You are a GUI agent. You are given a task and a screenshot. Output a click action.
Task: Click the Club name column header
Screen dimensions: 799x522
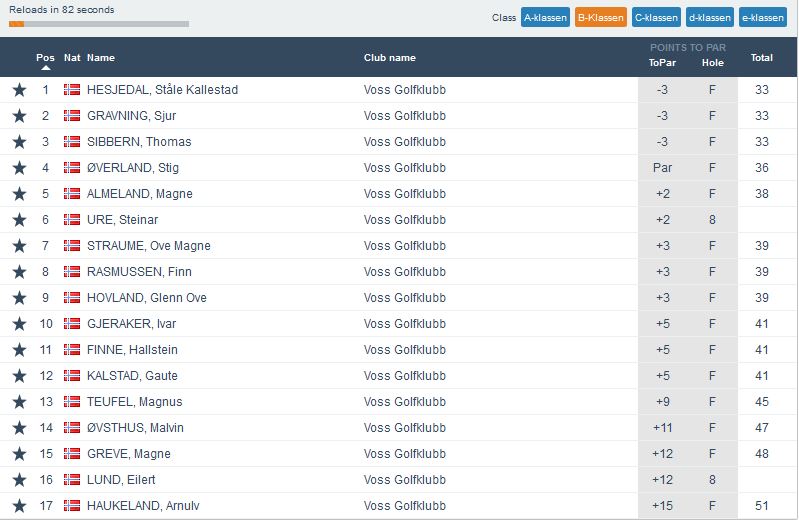point(389,58)
